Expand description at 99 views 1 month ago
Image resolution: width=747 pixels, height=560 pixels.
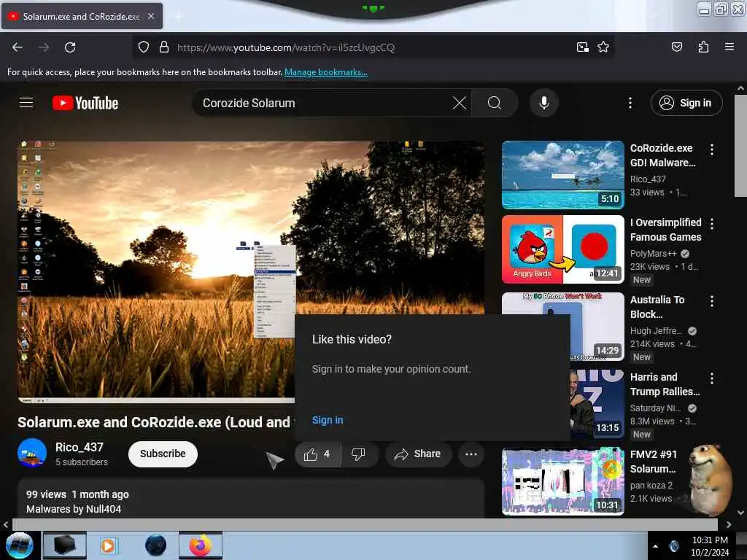coord(77,494)
